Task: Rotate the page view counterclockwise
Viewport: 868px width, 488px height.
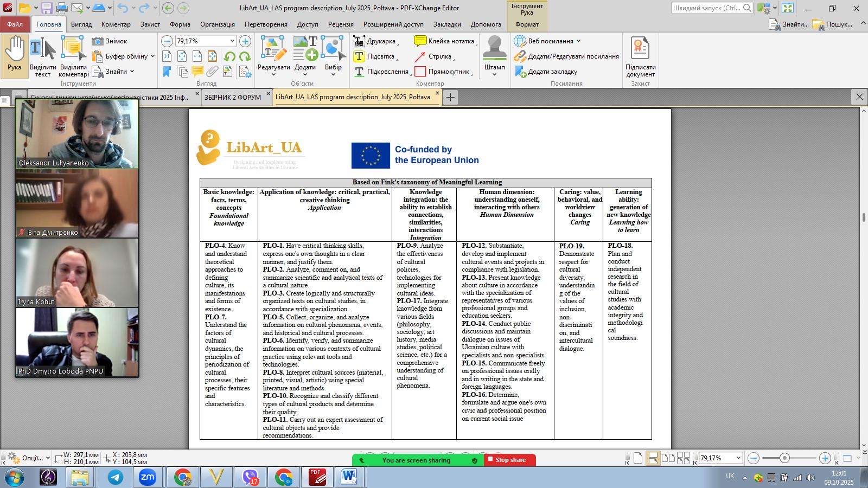Action: pos(229,56)
